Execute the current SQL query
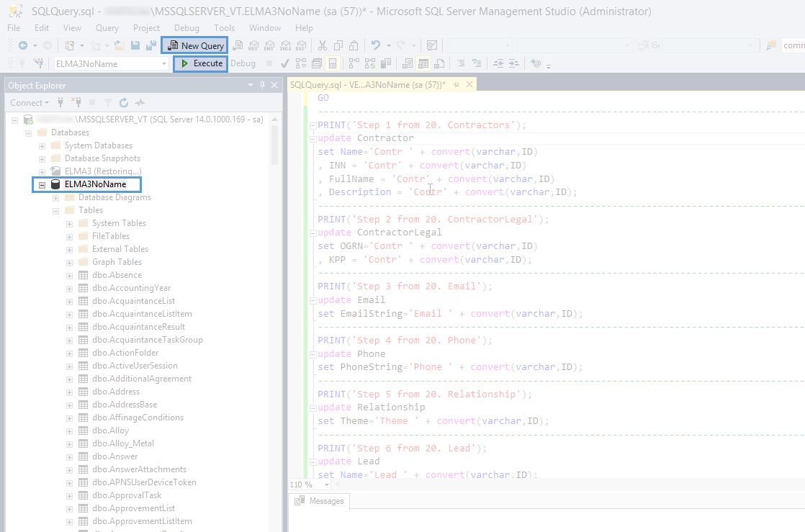Screen dimensions: 805x532 pyautogui.click(x=201, y=63)
